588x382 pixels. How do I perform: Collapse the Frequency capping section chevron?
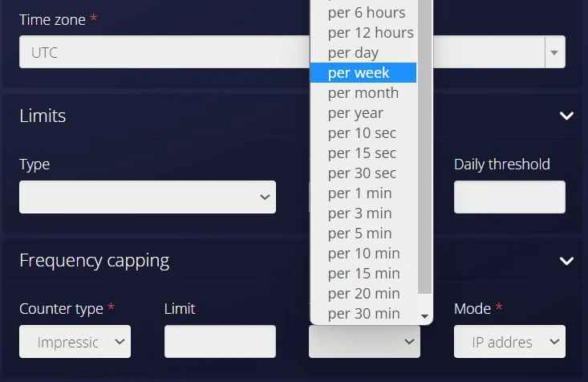click(x=566, y=261)
